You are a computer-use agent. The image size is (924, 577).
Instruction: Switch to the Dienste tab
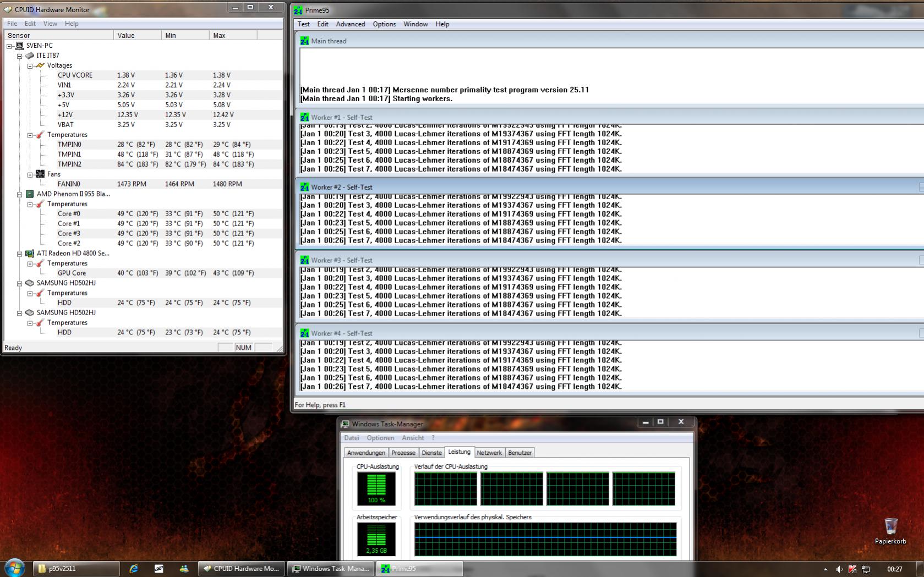pos(431,453)
